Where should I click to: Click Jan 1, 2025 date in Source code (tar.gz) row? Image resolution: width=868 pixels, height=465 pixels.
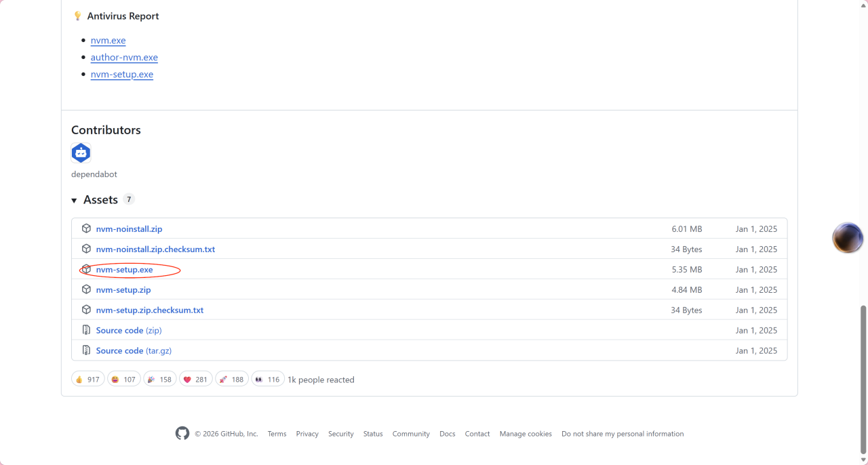point(757,351)
